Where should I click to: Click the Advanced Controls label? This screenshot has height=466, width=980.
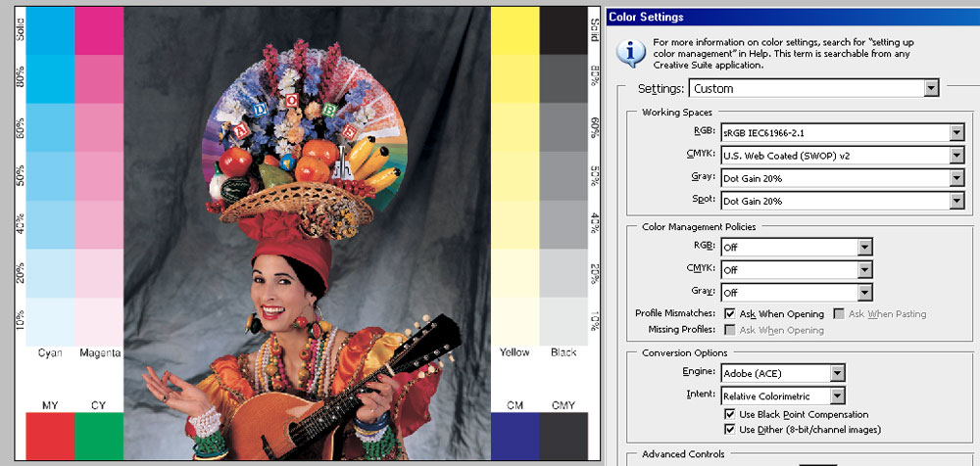coord(683,454)
